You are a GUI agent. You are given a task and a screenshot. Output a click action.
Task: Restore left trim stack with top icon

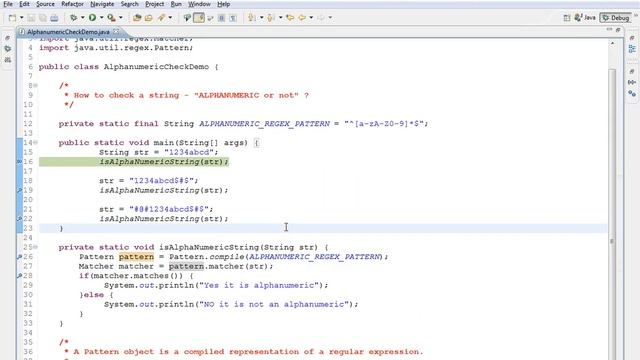click(7, 38)
